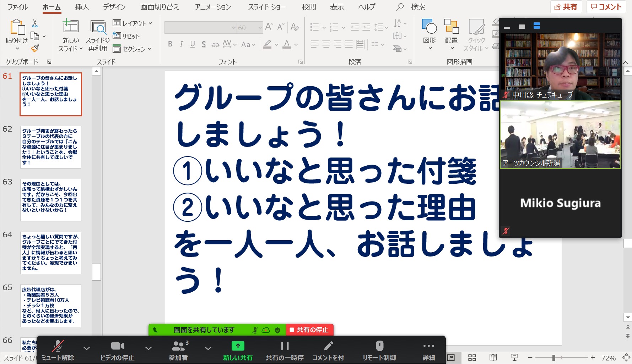This screenshot has height=364, width=632.
Task: Pause the Zoom screen share
Action: [285, 346]
